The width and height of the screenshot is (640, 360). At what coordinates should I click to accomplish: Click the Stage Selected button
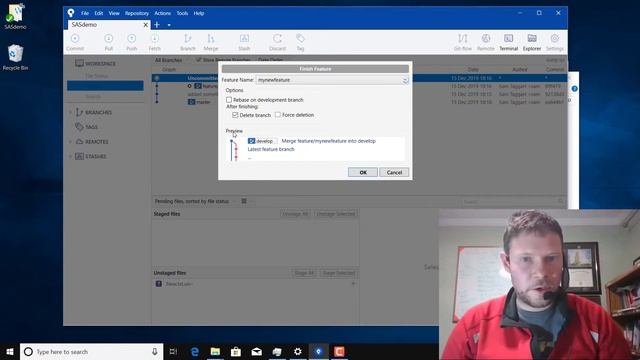point(339,273)
